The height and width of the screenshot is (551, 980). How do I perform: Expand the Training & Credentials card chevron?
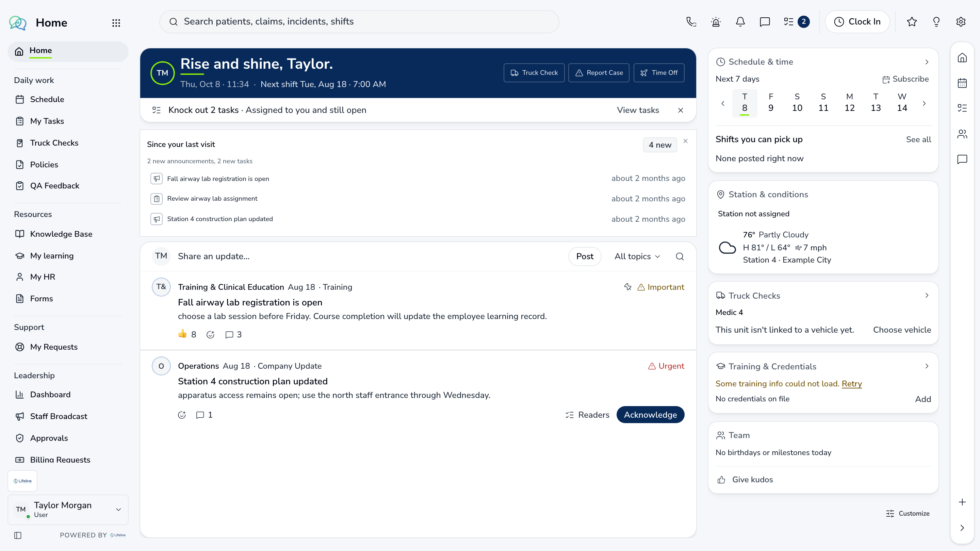(927, 366)
